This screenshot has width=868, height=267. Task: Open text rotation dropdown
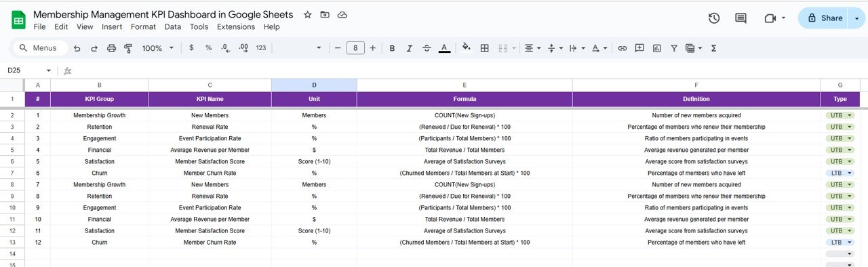click(x=599, y=48)
